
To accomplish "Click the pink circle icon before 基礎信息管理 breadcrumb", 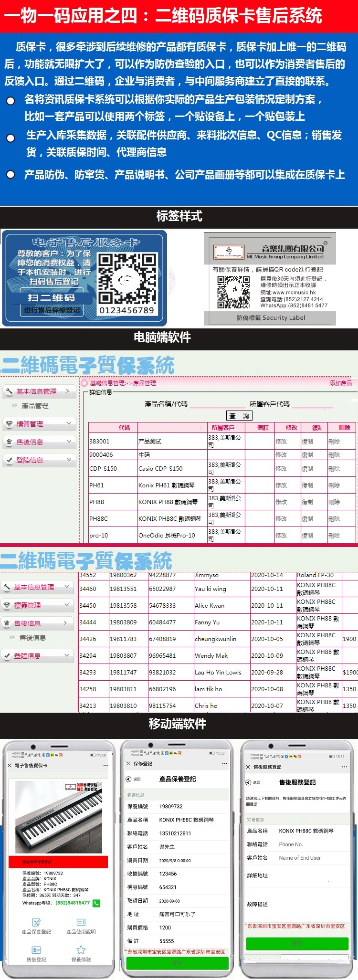I will tap(84, 383).
